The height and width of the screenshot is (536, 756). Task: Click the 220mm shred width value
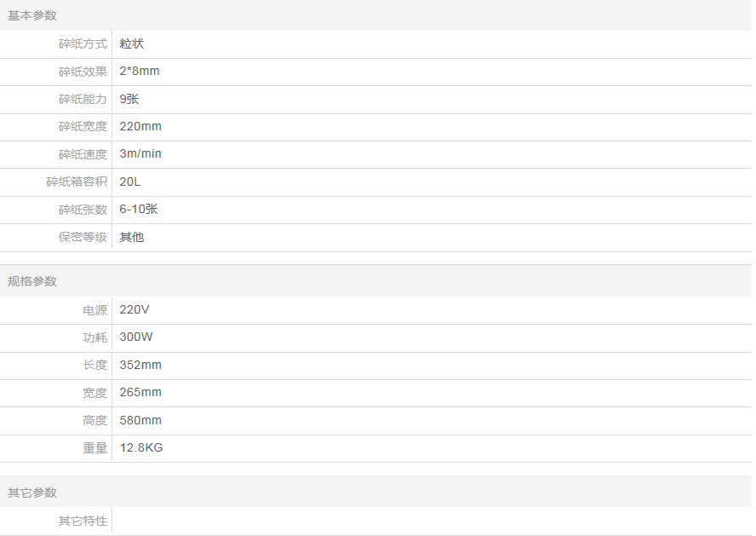pos(140,126)
